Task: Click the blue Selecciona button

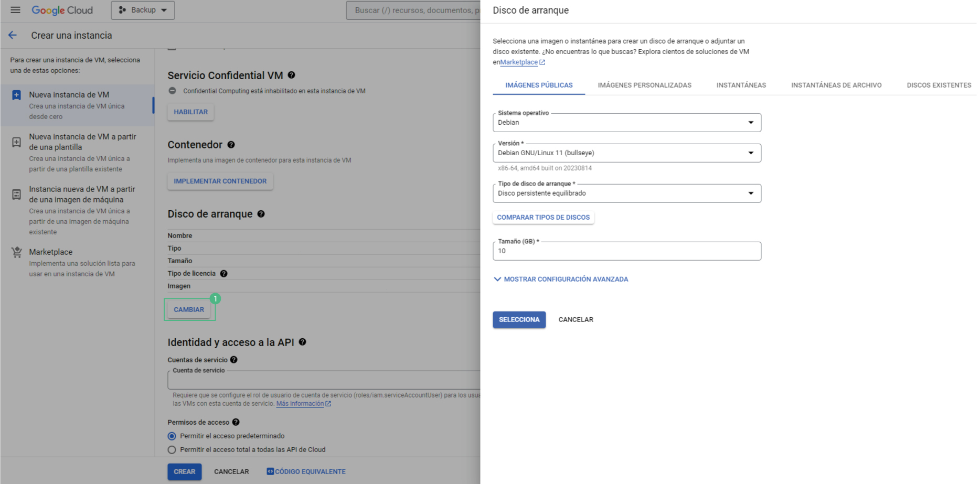Action: tap(519, 320)
